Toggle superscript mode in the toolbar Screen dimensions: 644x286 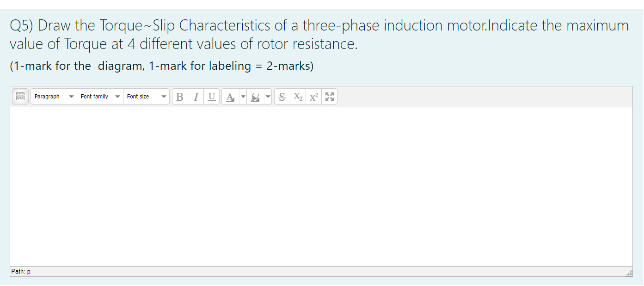313,96
